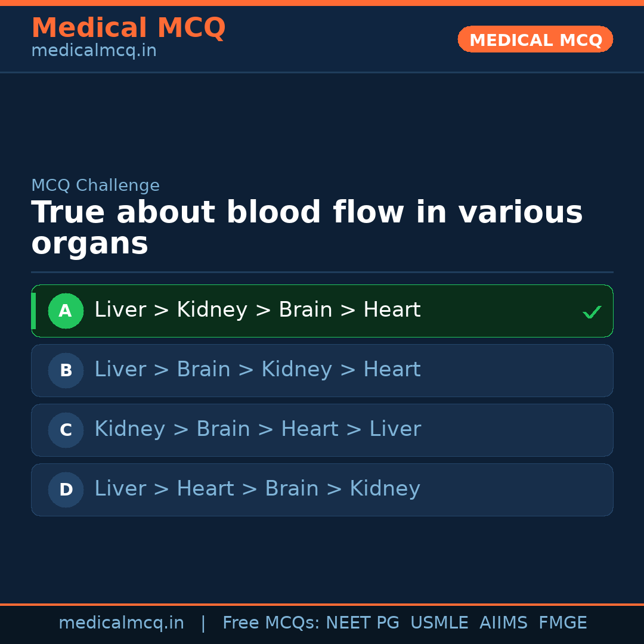The width and height of the screenshot is (644, 644).
Task: Open the Medical MCQ header title
Action: 128,28
